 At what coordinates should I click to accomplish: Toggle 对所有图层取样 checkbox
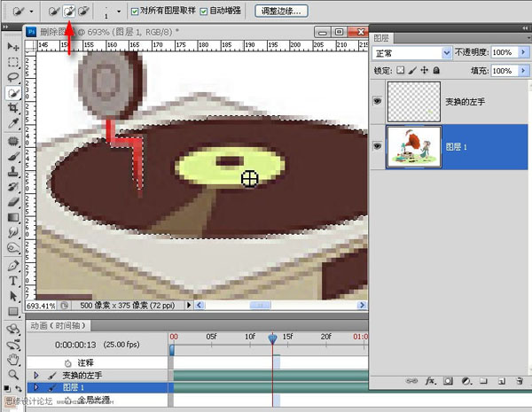click(x=135, y=12)
